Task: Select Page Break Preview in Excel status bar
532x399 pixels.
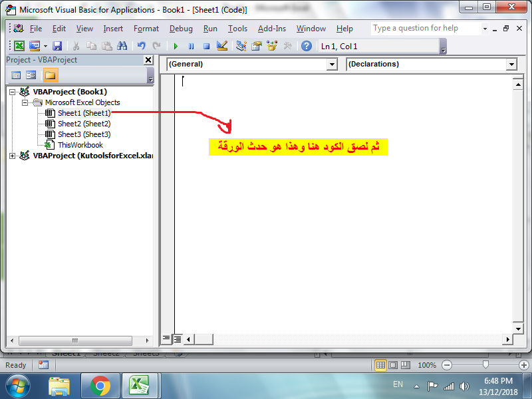Action: (406, 365)
